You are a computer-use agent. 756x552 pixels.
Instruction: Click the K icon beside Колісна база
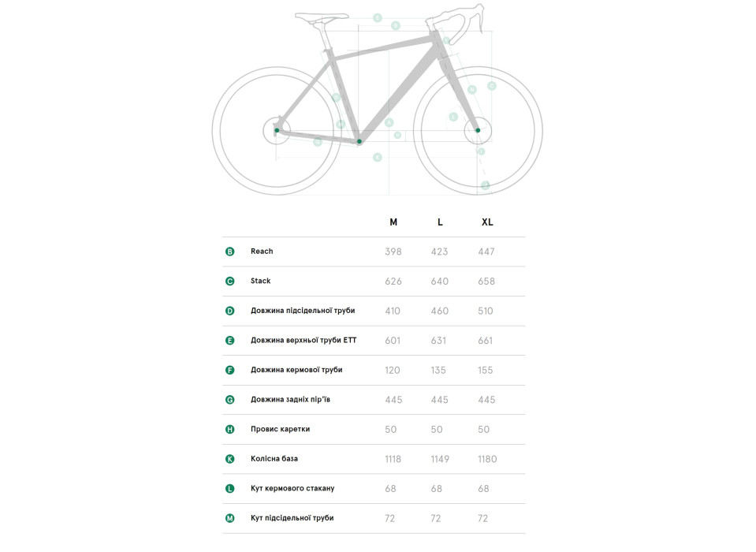tap(230, 459)
